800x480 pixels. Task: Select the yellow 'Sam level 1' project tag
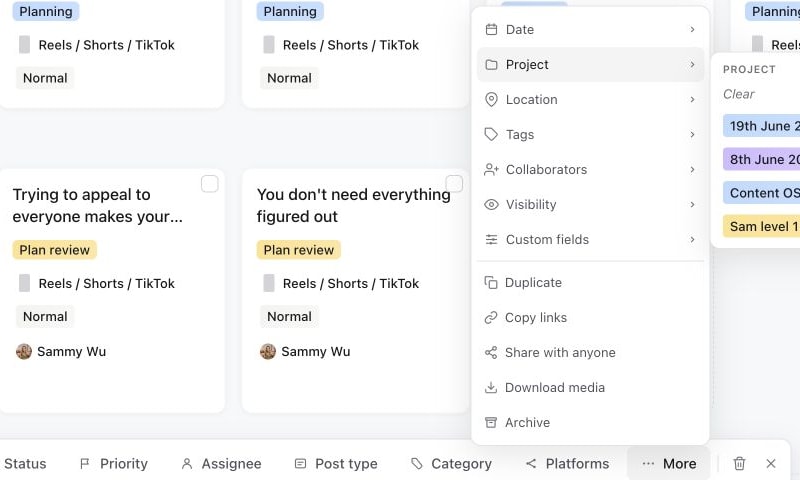pyautogui.click(x=761, y=226)
